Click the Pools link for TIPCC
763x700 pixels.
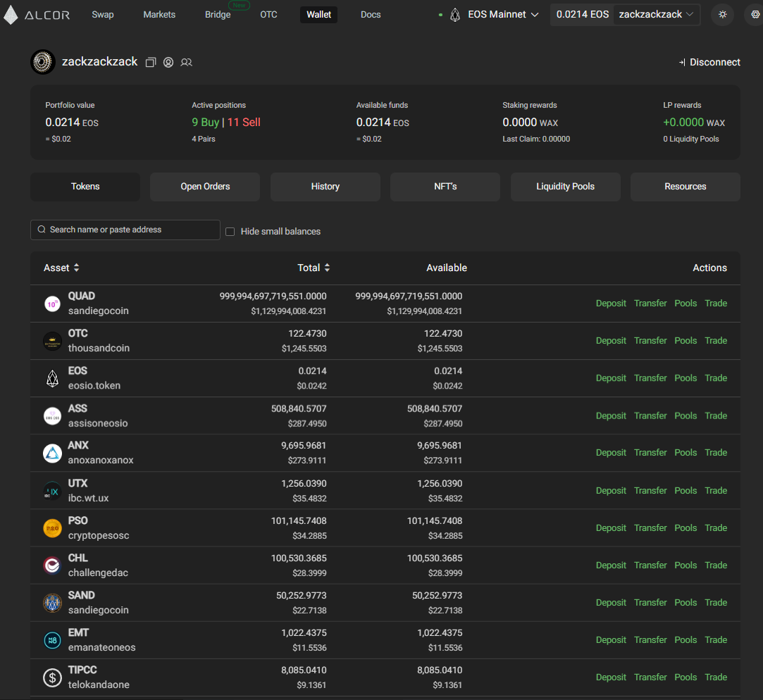(x=686, y=677)
